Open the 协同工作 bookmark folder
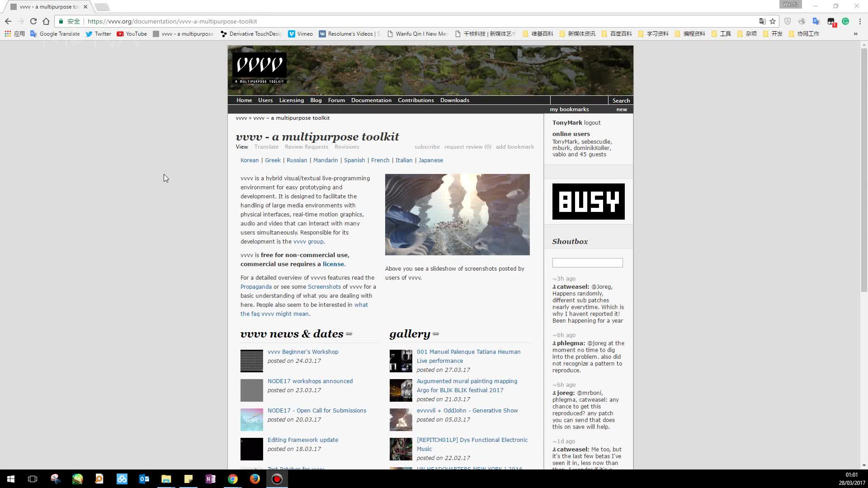The width and height of the screenshot is (868, 488). tap(804, 34)
